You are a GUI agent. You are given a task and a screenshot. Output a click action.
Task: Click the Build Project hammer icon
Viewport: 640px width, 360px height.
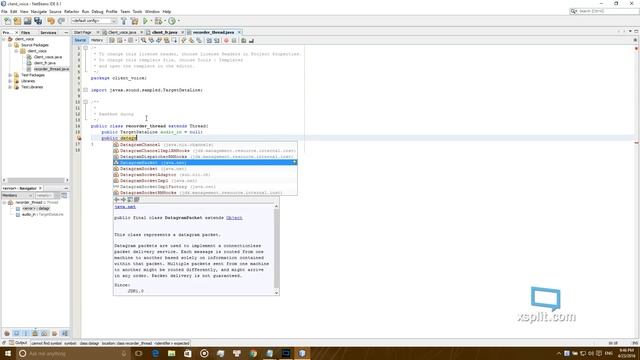pyautogui.click(x=124, y=21)
